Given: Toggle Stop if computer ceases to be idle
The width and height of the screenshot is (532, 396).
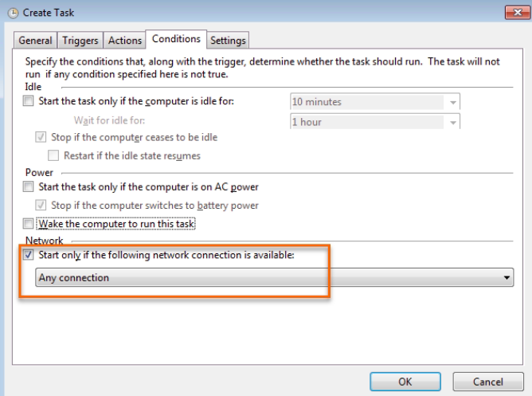Looking at the screenshot, I should point(41,137).
